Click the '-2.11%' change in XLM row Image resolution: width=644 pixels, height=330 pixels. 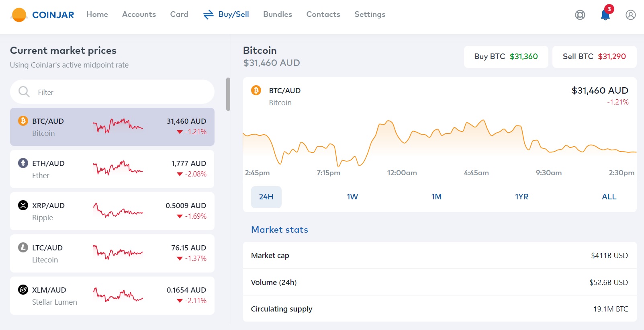point(196,301)
